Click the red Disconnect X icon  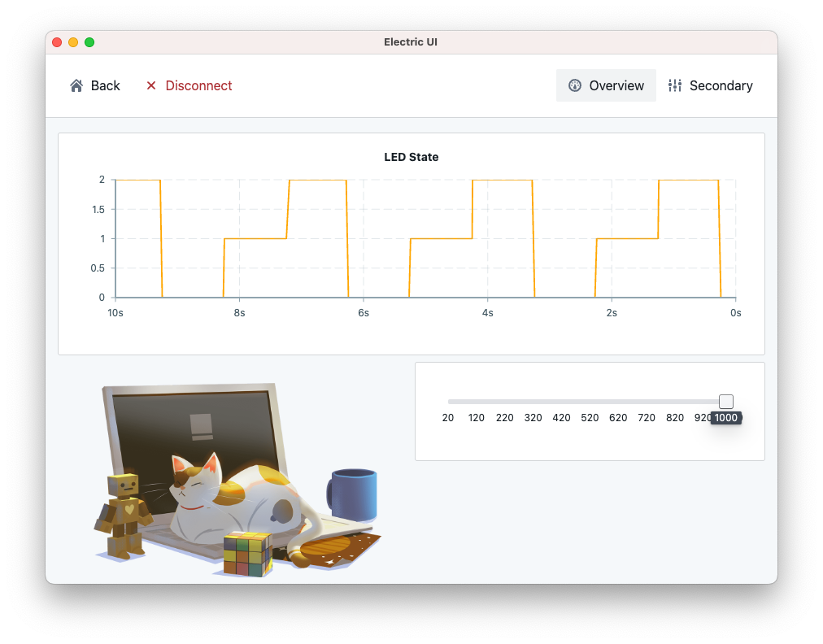click(x=151, y=85)
